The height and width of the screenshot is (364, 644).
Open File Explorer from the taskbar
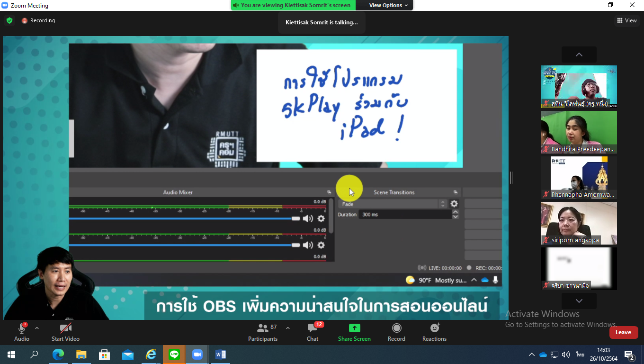point(81,355)
